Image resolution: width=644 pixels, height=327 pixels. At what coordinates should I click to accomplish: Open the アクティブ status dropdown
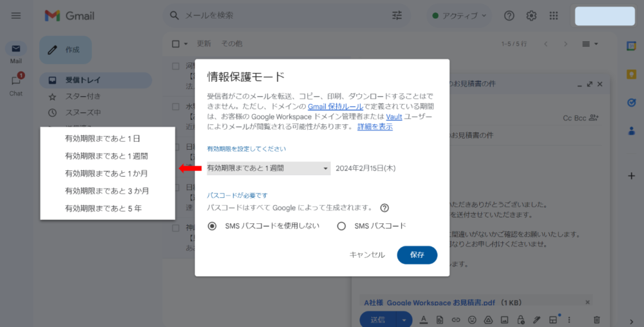click(459, 15)
